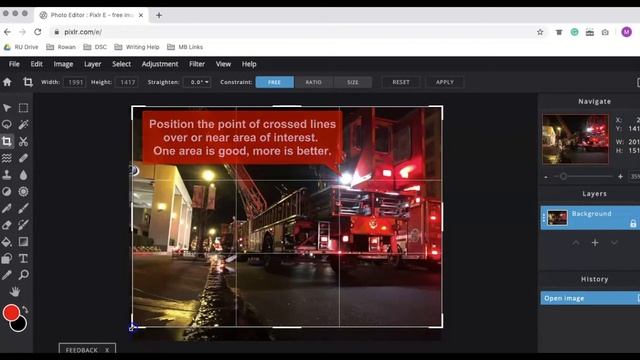
Task: Select the Brush draw tool
Action: coord(23,208)
